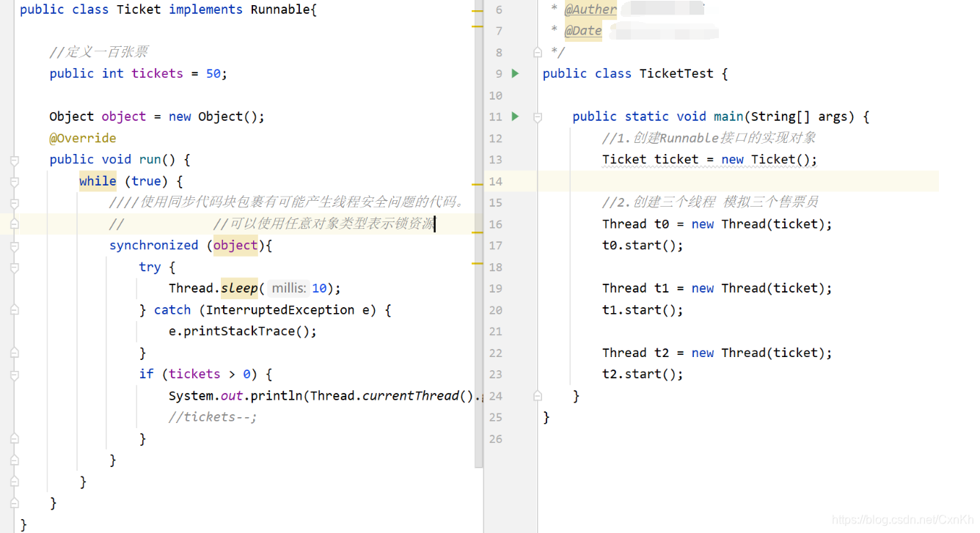
Task: Click the @Date tag in the Javadoc
Action: coord(583,31)
